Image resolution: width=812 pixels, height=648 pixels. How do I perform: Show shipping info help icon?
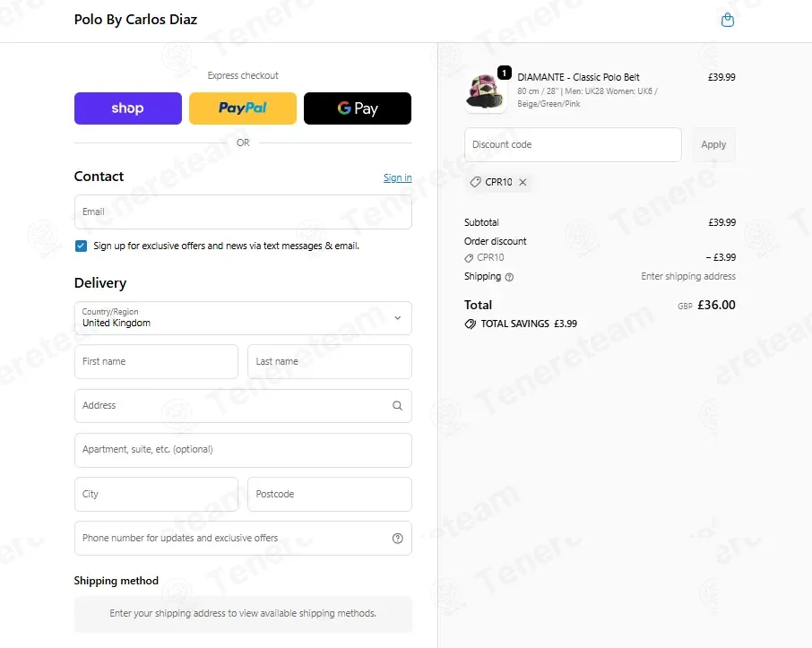(x=510, y=277)
